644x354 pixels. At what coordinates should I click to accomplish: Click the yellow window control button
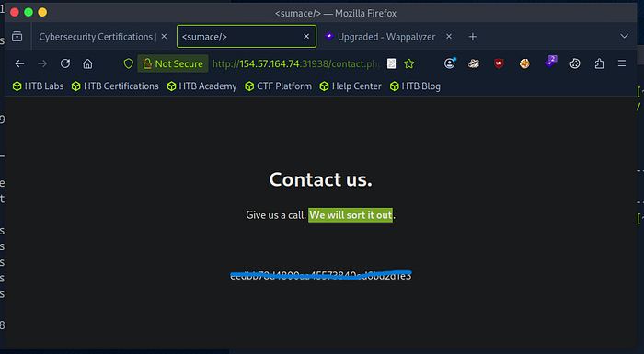pyautogui.click(x=42, y=12)
